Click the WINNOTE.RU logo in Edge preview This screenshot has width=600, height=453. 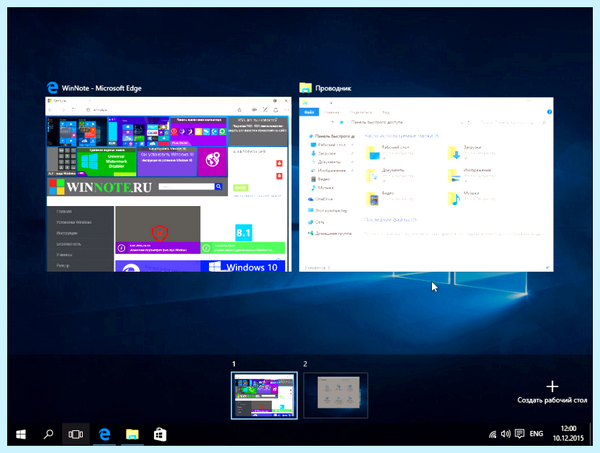(100, 187)
